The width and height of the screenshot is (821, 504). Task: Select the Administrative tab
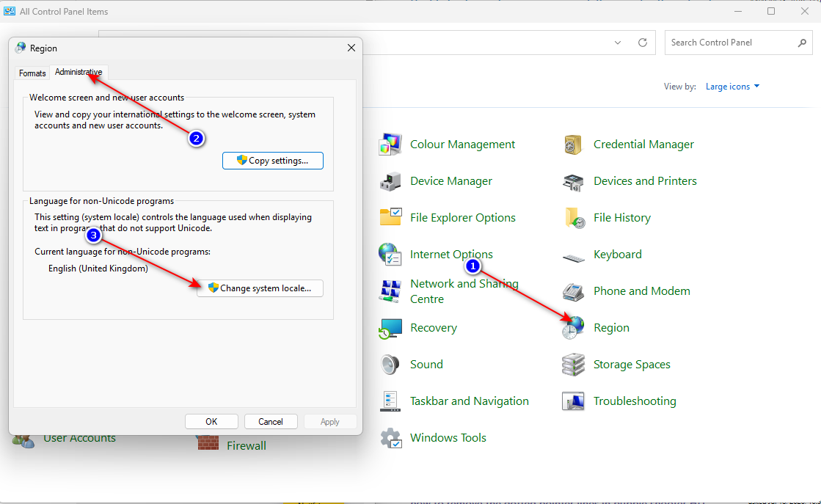tap(79, 72)
